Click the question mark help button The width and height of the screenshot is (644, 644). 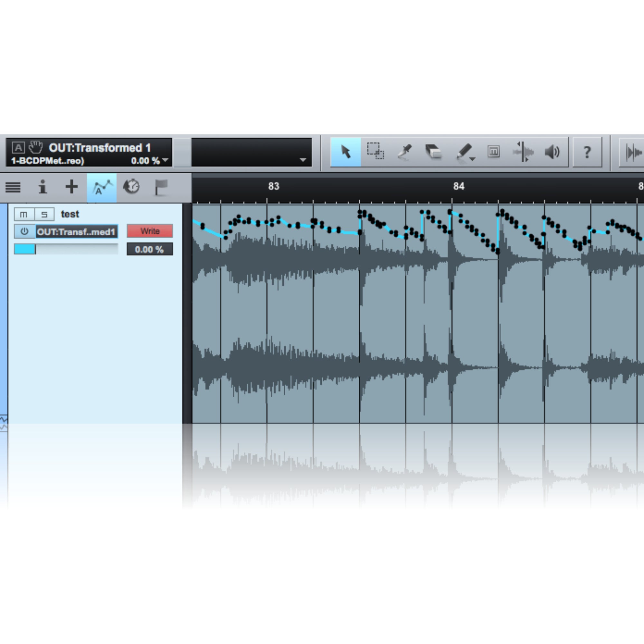pos(587,152)
